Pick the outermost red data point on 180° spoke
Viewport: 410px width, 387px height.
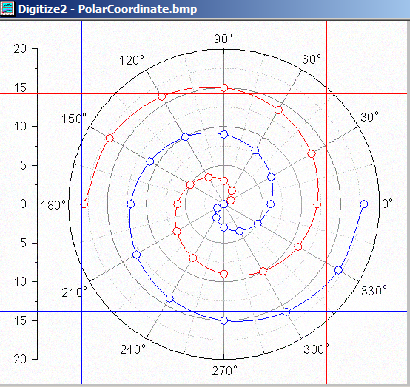click(x=85, y=204)
